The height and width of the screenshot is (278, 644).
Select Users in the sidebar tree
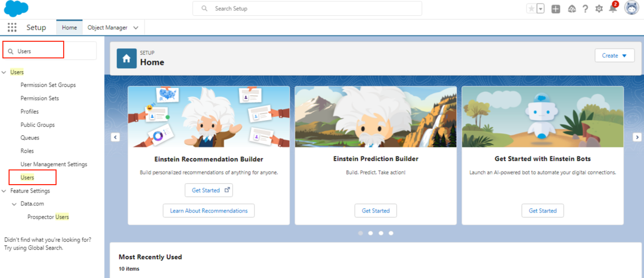[27, 178]
